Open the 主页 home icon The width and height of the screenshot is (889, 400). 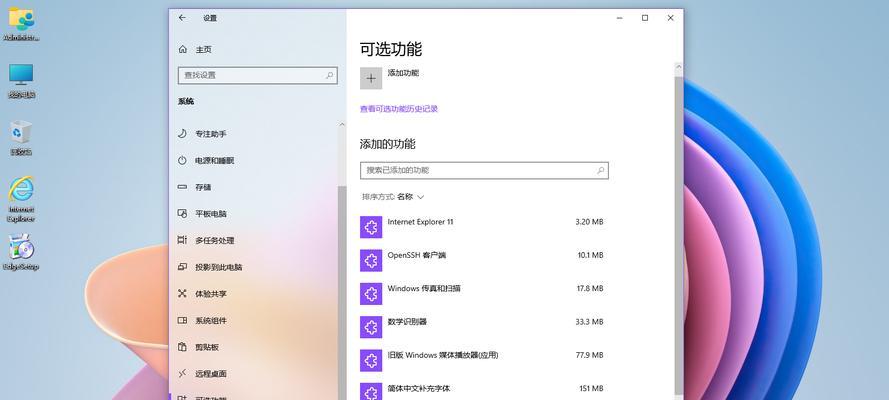183,50
